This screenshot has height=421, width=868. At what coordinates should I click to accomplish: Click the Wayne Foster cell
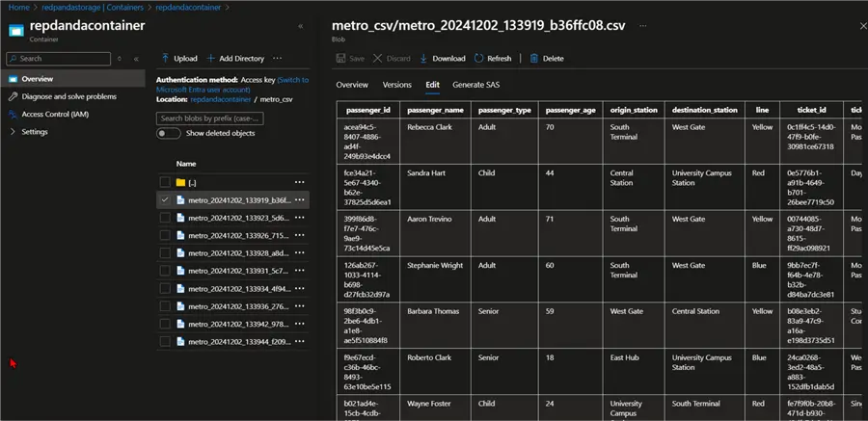pyautogui.click(x=435, y=408)
